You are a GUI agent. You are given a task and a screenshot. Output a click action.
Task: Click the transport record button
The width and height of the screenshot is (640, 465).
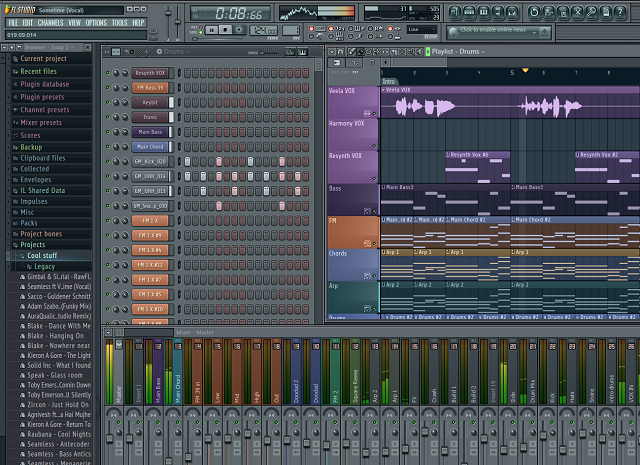239,30
